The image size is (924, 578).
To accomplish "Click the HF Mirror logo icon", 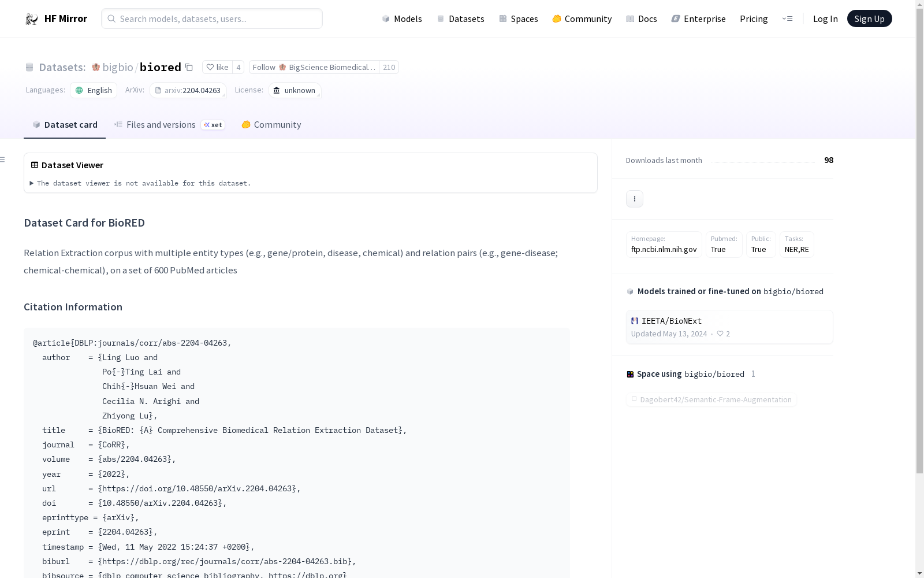I will click(31, 19).
